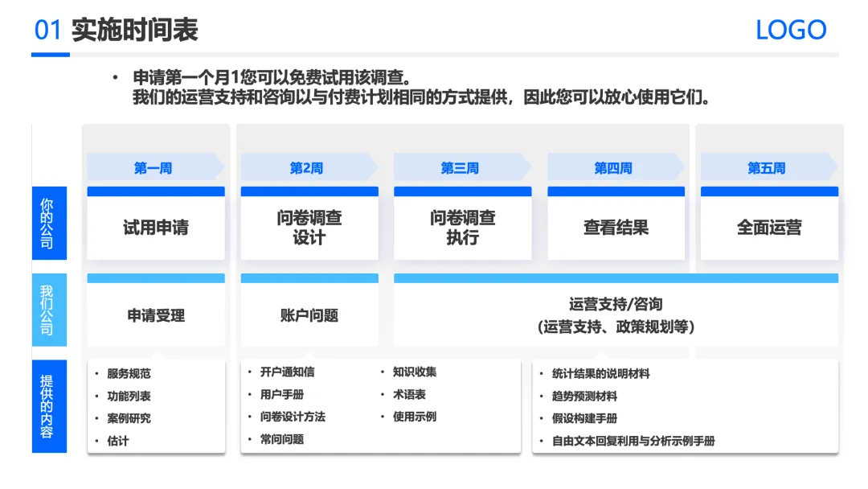Screen dimensions: 868x489
Task: Select the 提供的内容 row label
Action: (49, 406)
